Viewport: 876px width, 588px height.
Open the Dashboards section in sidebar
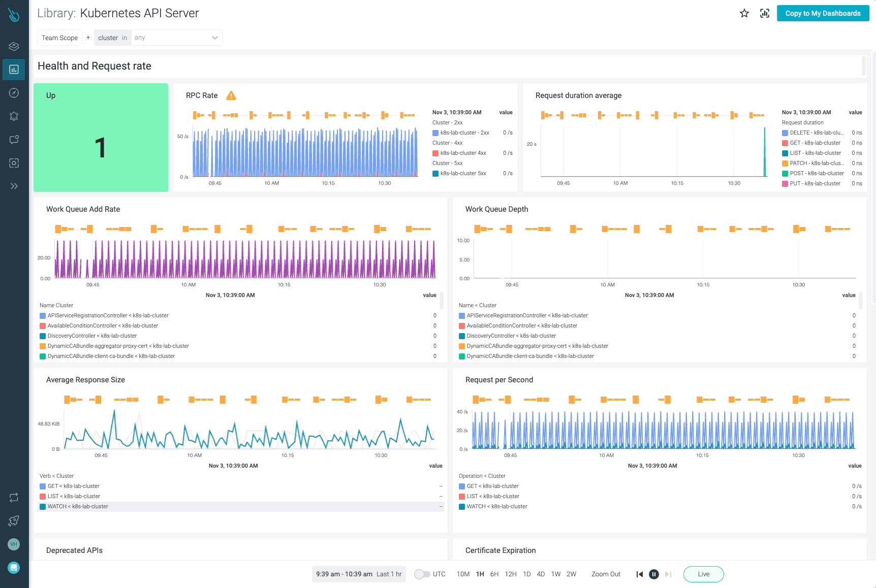[x=14, y=70]
